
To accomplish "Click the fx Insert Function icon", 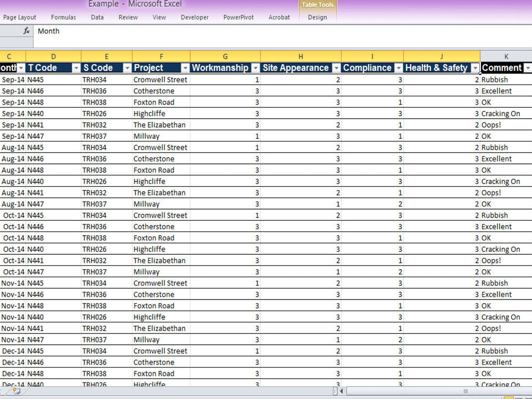I will 27,31.
